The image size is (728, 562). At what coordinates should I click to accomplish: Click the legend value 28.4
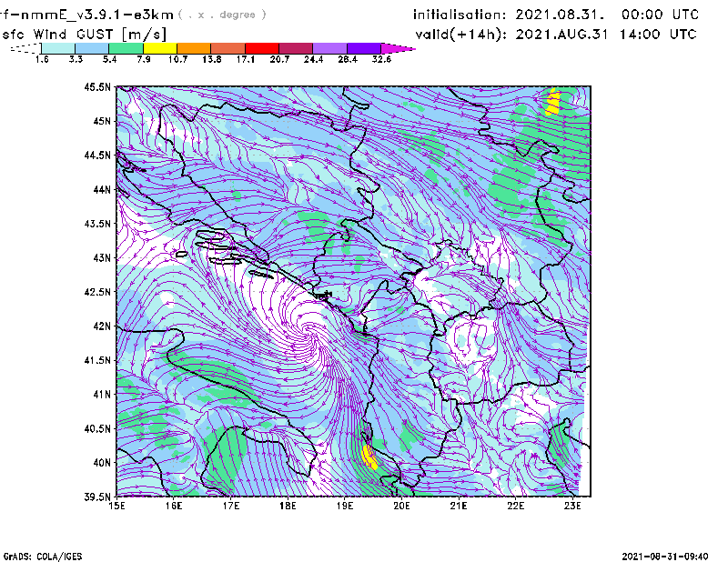pos(348,59)
